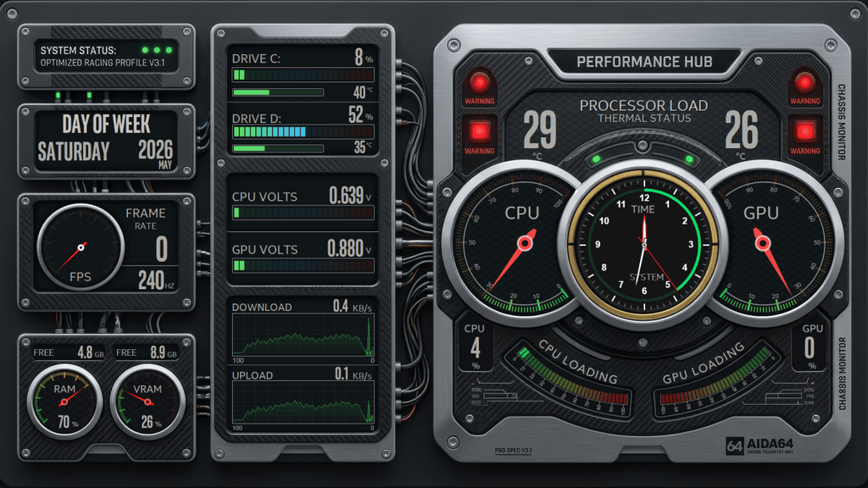Click the left green LED above clock
This screenshot has width=868, height=488.
(x=596, y=159)
